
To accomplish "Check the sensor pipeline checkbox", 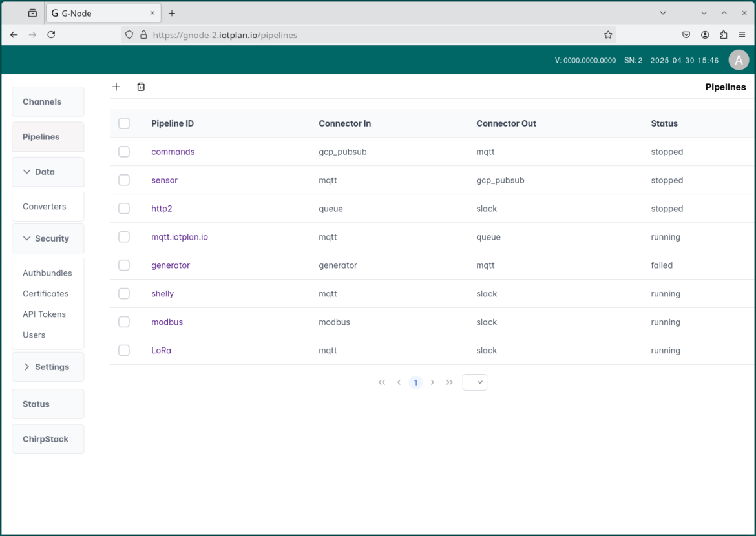I will pos(124,180).
